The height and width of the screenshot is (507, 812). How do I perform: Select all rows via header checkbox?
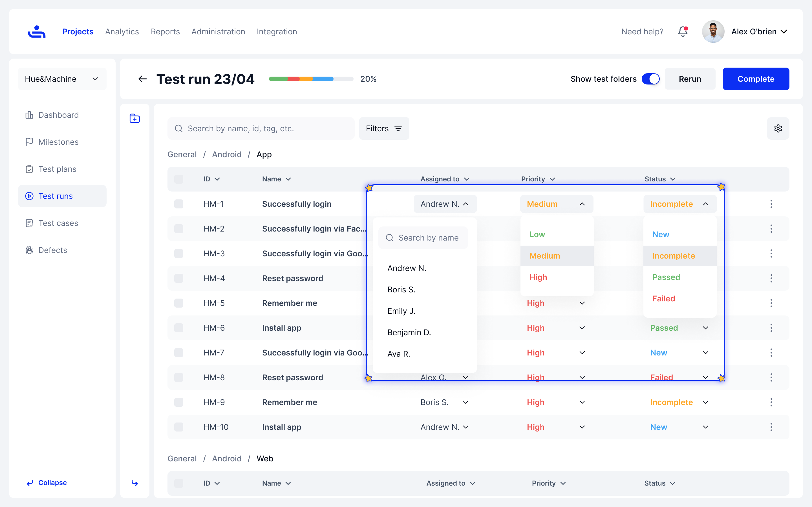click(x=179, y=179)
